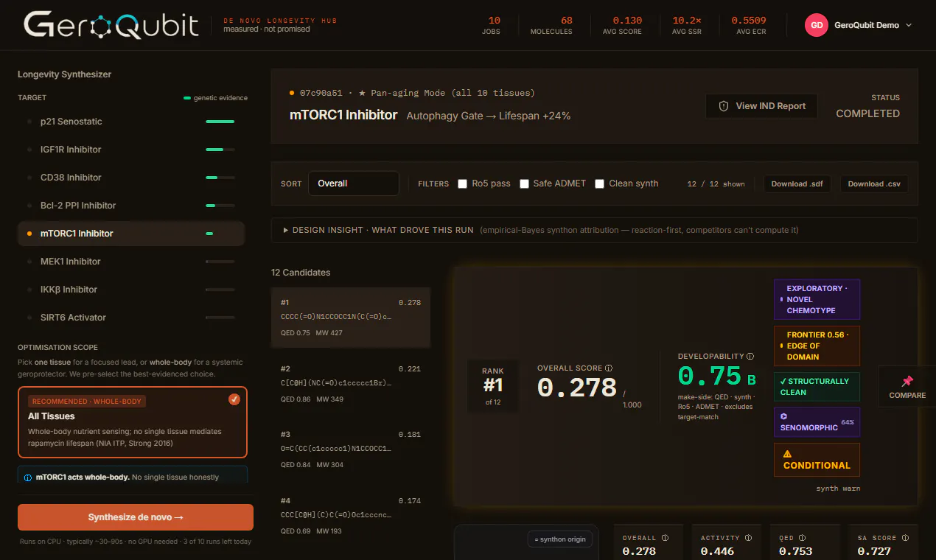The width and height of the screenshot is (936, 560).
Task: Click the info icon next to mTORC1 acts whole-body
Action: (x=28, y=477)
